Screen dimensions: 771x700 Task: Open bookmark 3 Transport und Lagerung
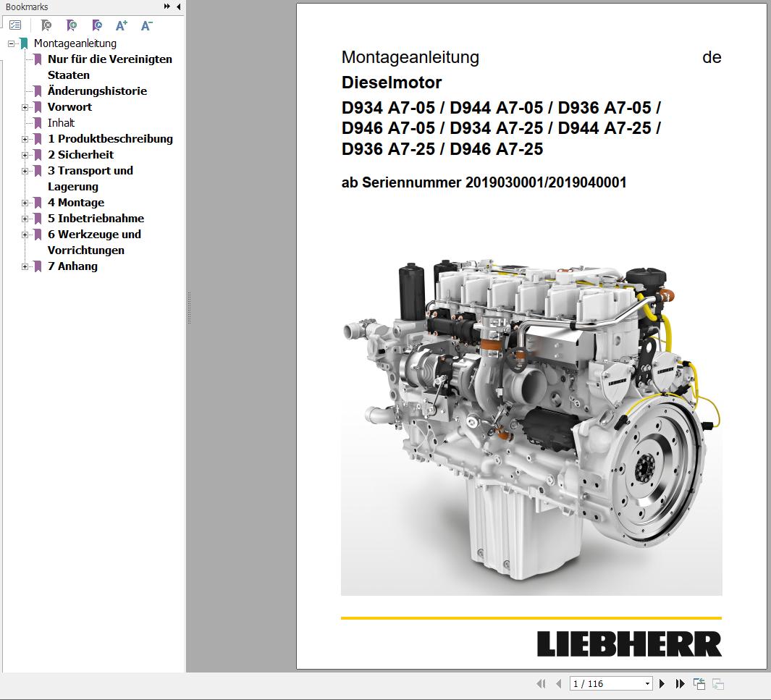90,179
